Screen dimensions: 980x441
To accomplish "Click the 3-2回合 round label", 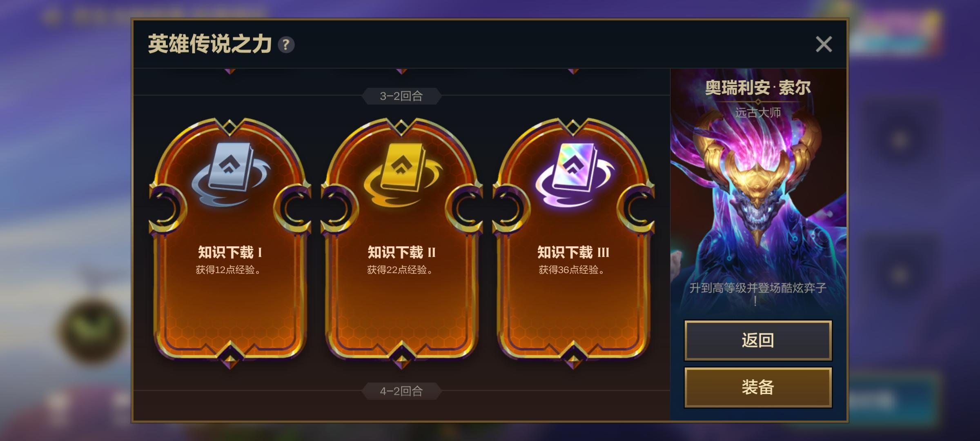I will [401, 96].
